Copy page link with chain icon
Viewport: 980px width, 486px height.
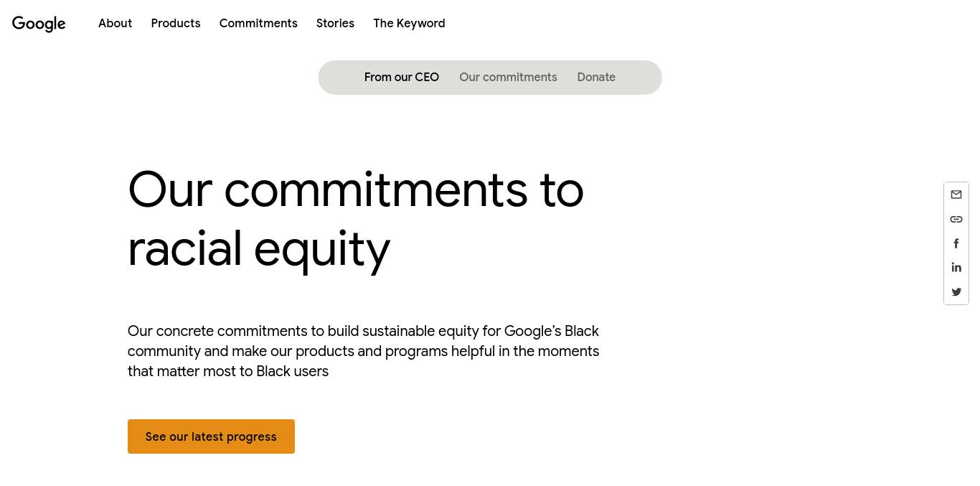tap(956, 219)
